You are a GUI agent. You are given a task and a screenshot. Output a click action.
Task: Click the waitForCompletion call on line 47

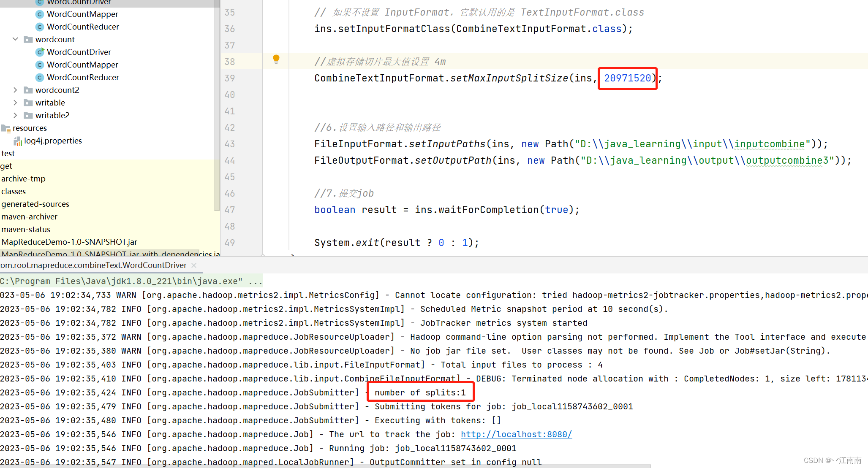488,210
